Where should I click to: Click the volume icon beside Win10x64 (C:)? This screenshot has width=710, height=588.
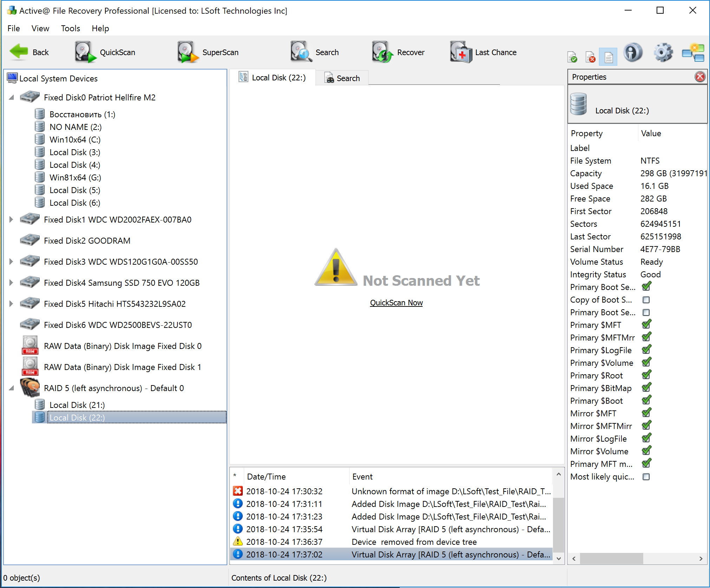click(40, 139)
